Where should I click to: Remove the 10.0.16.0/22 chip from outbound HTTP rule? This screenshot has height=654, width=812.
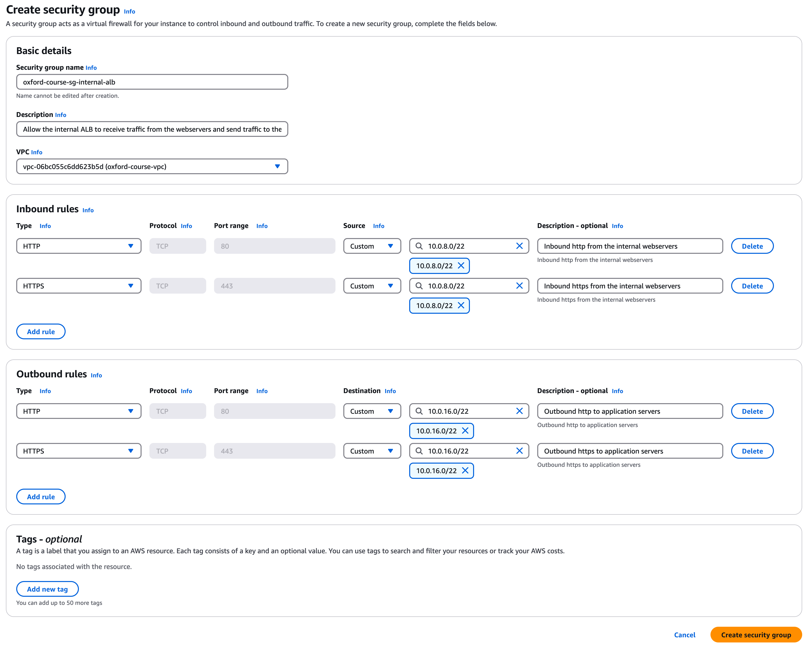click(465, 431)
